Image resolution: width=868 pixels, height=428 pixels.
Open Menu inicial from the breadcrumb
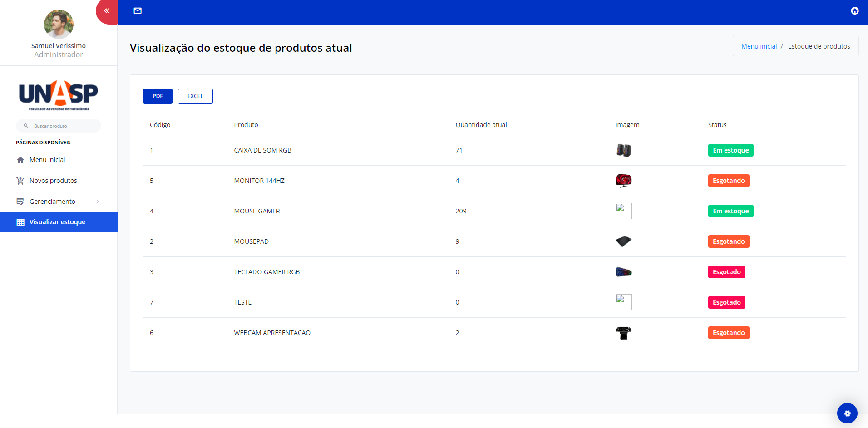pyautogui.click(x=758, y=46)
